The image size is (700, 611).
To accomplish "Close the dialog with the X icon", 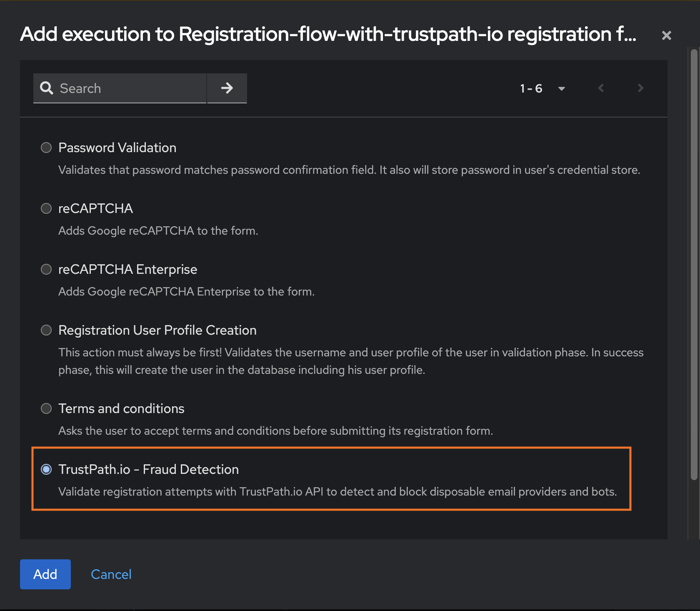I will click(667, 35).
